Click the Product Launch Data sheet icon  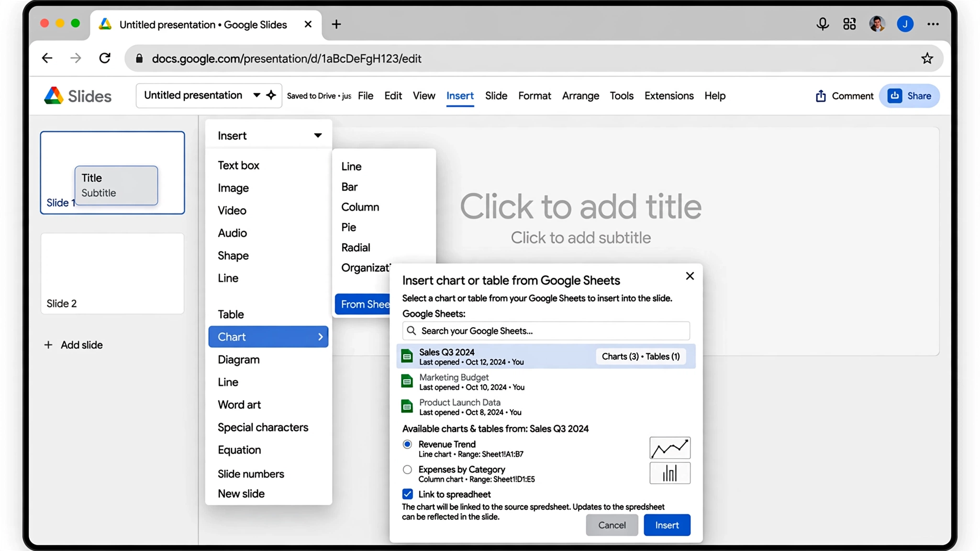pos(407,407)
